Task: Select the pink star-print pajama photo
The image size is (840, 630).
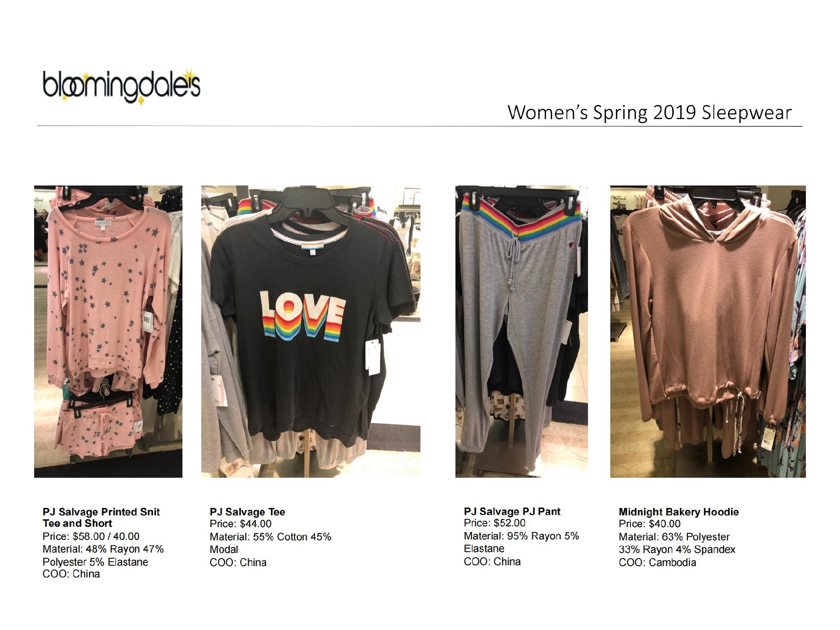Action: [108, 331]
